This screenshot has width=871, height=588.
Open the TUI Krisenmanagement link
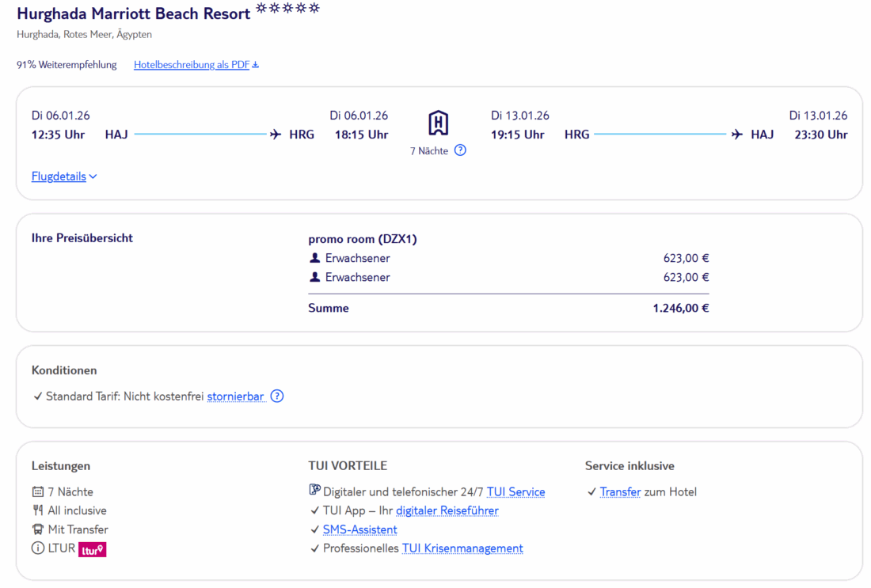pyautogui.click(x=462, y=548)
